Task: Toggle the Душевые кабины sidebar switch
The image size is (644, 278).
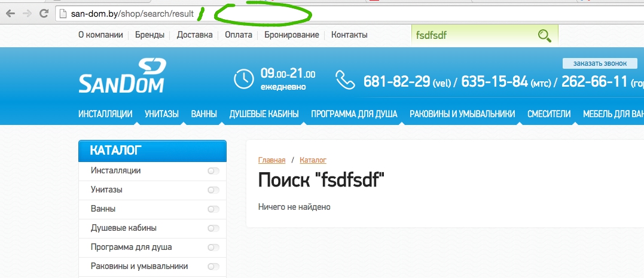Action: click(x=213, y=228)
